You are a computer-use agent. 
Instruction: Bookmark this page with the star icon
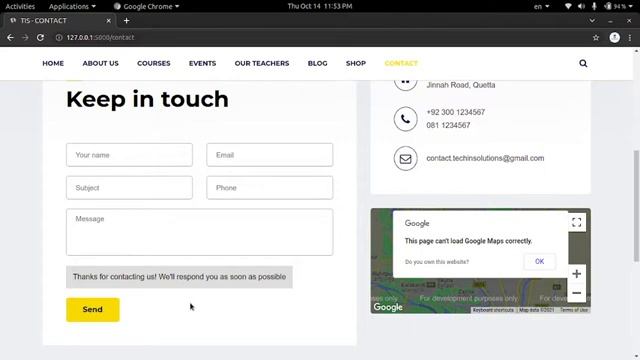[x=596, y=38]
